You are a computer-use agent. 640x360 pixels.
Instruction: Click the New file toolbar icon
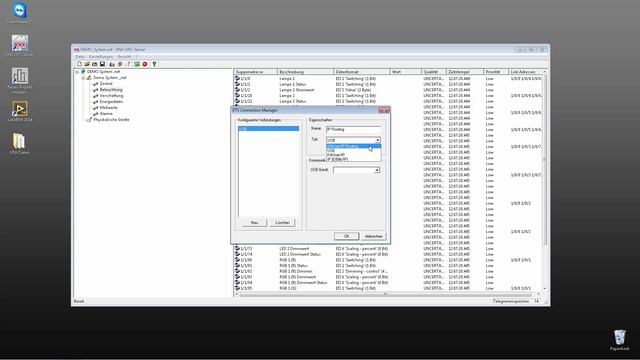tap(79, 64)
